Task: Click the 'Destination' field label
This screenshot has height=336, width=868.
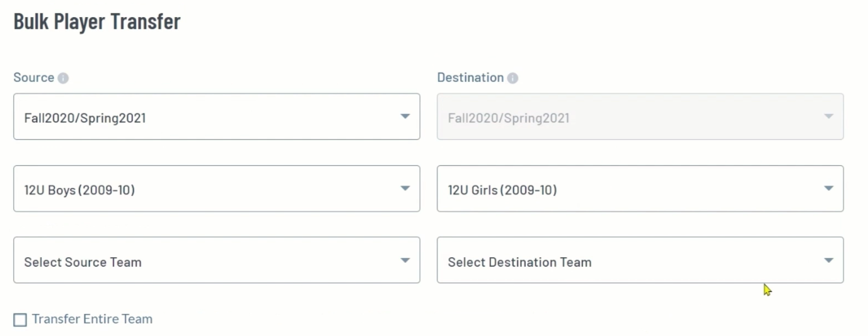Action: click(x=470, y=78)
